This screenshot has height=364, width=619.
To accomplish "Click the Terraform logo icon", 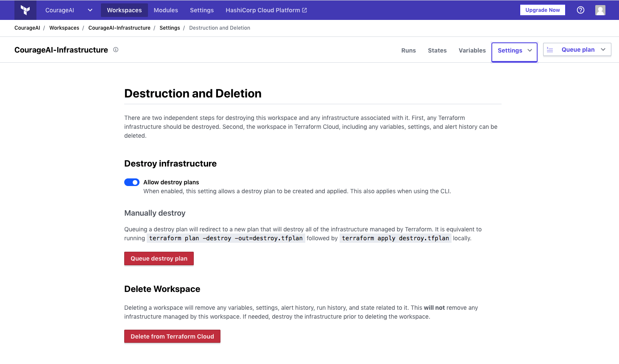I will (25, 10).
